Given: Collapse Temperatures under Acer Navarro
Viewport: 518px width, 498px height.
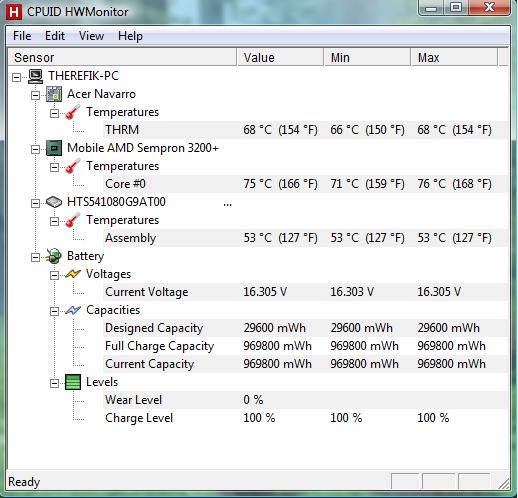Looking at the screenshot, I should tap(54, 114).
